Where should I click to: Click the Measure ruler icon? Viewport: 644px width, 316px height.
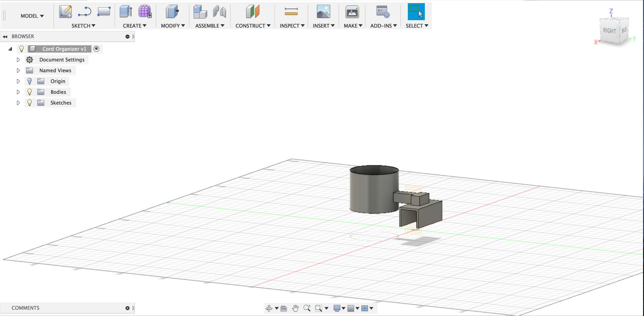291,11
